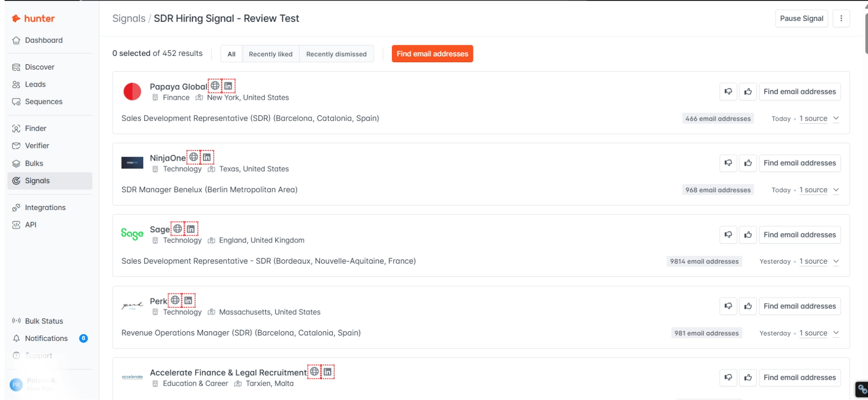
Task: Open Sage website globe icon
Action: (x=178, y=228)
